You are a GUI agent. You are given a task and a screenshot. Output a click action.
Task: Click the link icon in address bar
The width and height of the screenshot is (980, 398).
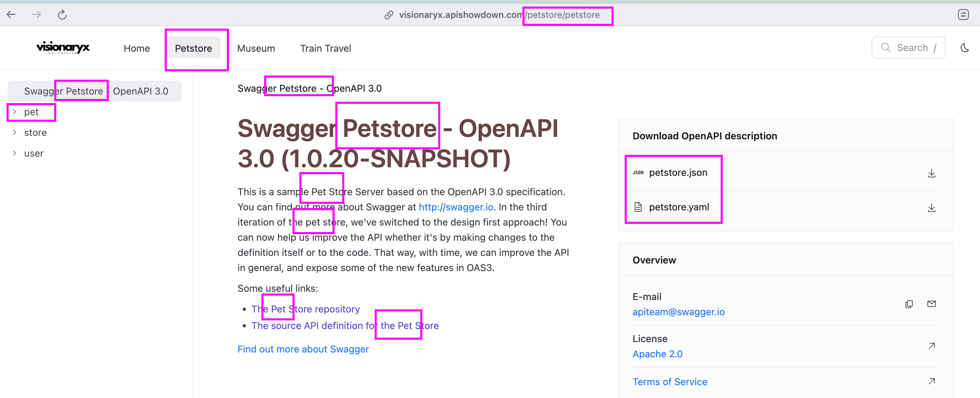coord(389,15)
